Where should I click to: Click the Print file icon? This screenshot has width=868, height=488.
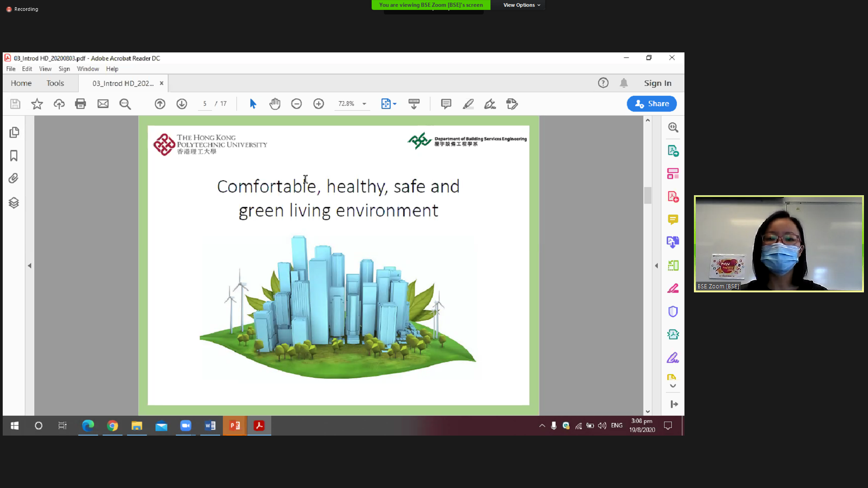pos(80,104)
